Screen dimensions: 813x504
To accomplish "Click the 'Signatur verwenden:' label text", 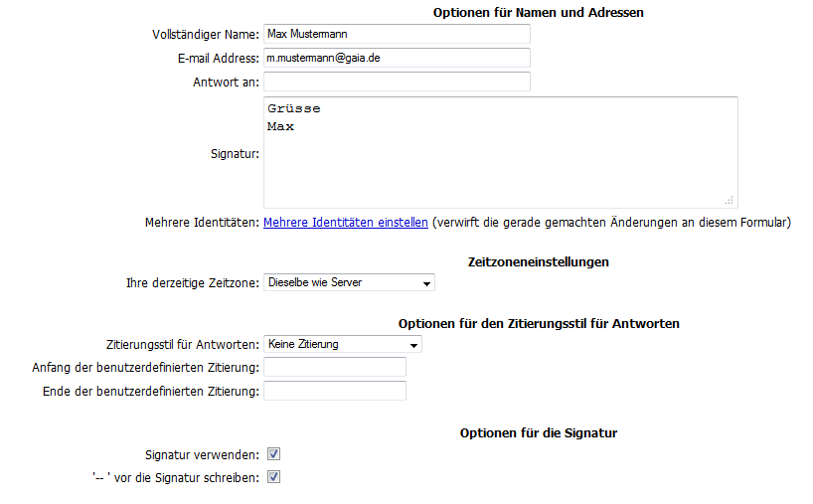I will point(202,454).
